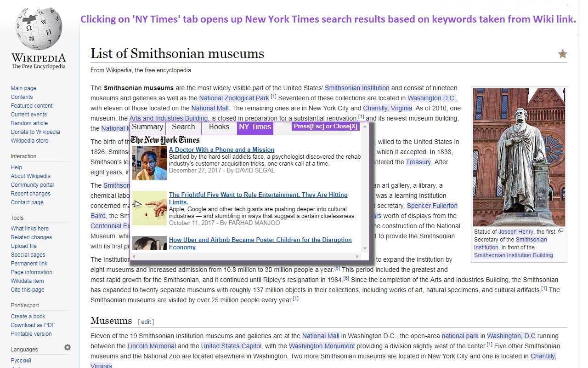Open National Zoological Park link
The image size is (588, 368).
tap(234, 98)
